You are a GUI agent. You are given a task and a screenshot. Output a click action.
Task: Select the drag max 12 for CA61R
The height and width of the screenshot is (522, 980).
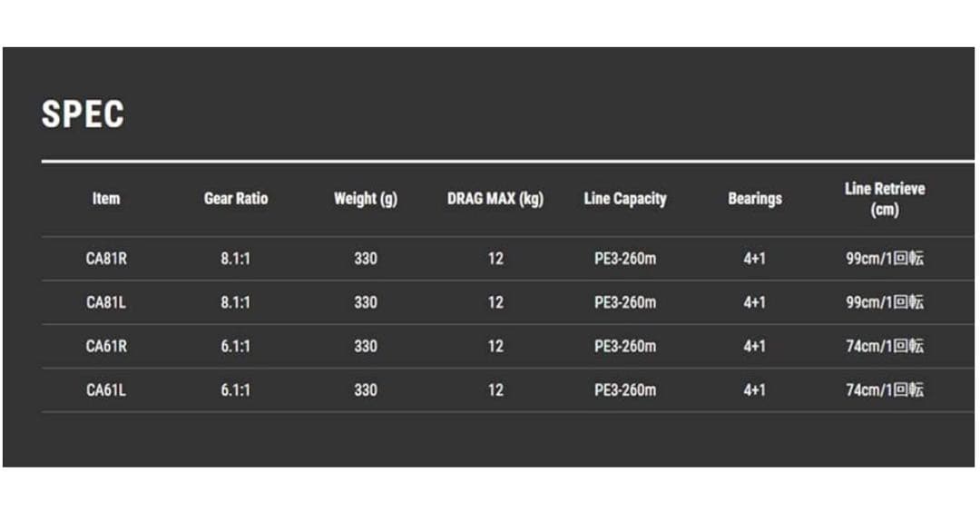tap(495, 346)
